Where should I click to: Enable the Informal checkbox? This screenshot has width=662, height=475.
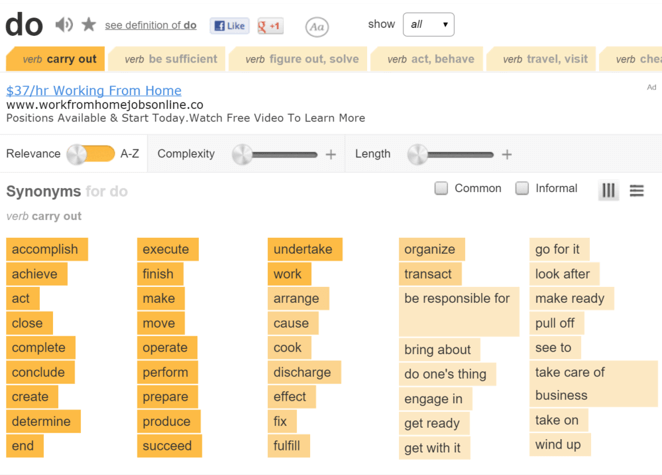[x=522, y=188]
